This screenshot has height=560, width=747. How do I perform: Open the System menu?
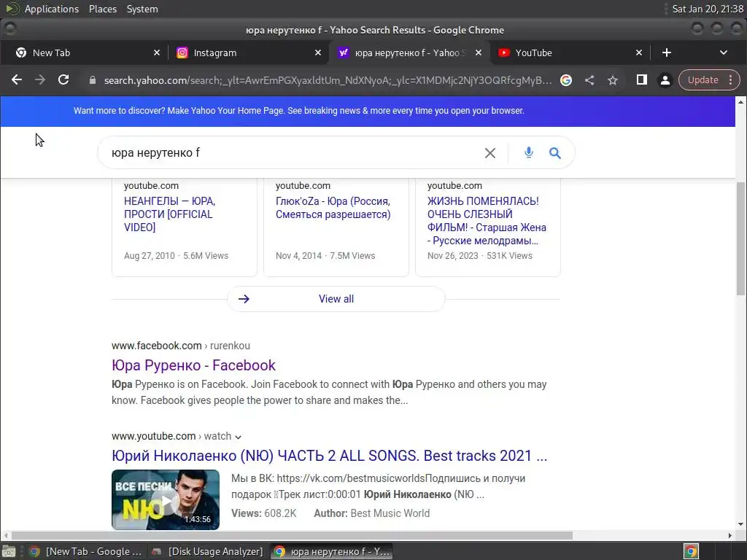142,9
